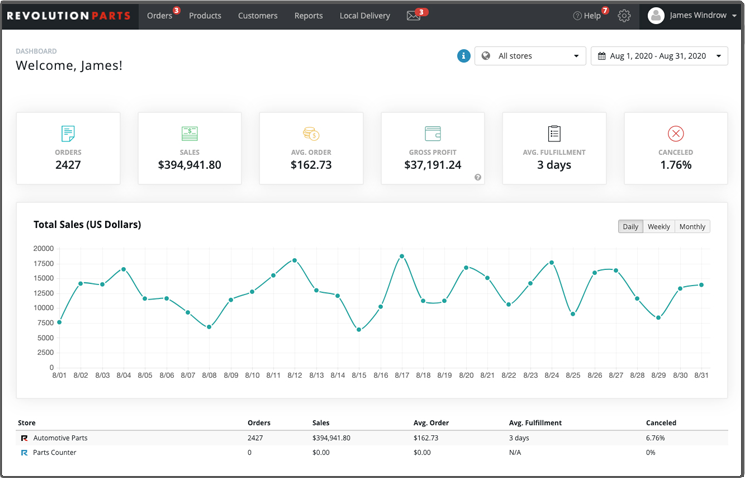745x478 pixels.
Task: Click the 8/17 peak data point
Action: click(x=402, y=256)
